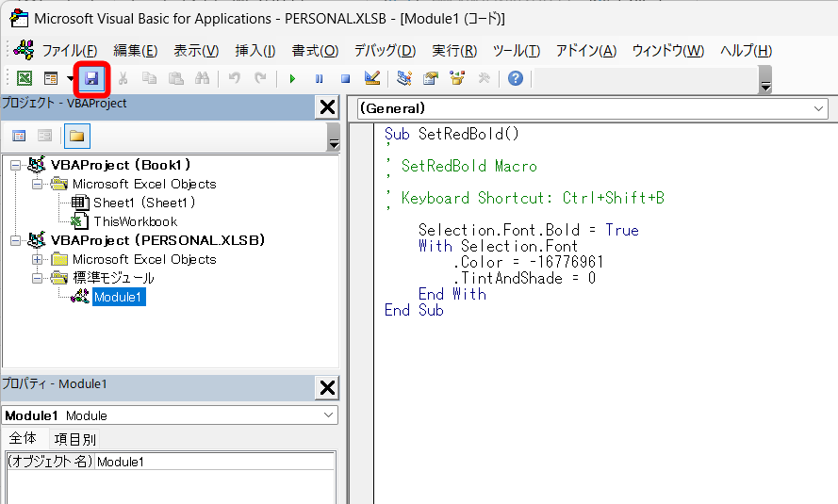Collapse the VBAProject (PERSONAL.XLSB) node
Viewport: 838px width, 504px height.
15,240
